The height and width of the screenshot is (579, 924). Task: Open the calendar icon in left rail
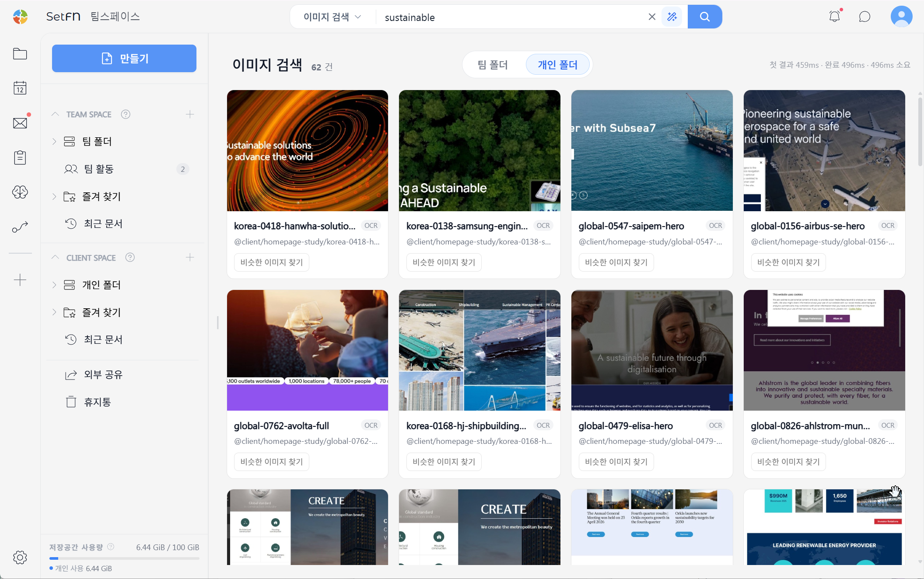[x=20, y=88]
